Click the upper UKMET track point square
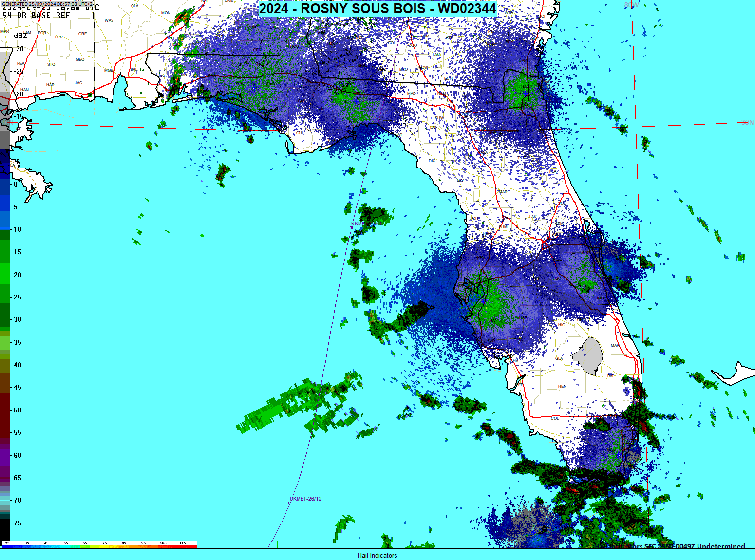The height and width of the screenshot is (560, 755). [x=351, y=228]
